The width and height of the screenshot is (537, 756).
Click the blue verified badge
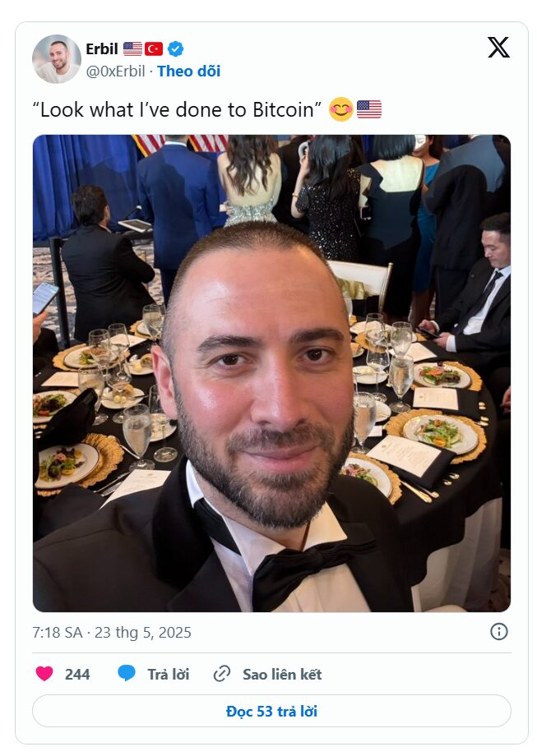[x=176, y=48]
